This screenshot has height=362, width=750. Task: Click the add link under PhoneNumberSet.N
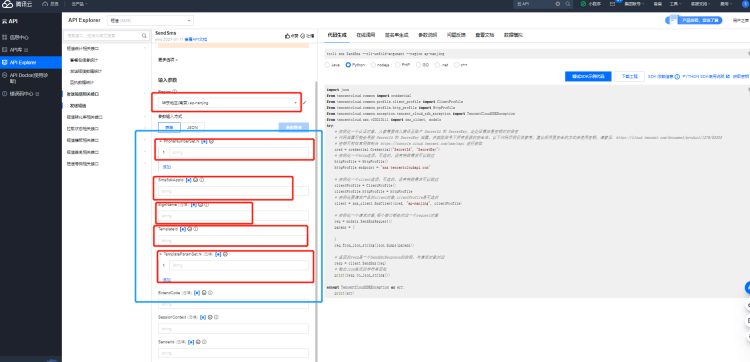(166, 167)
